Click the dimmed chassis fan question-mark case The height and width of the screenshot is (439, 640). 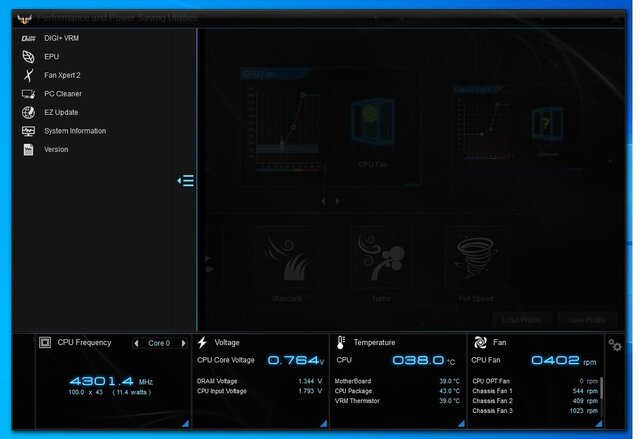click(x=547, y=123)
